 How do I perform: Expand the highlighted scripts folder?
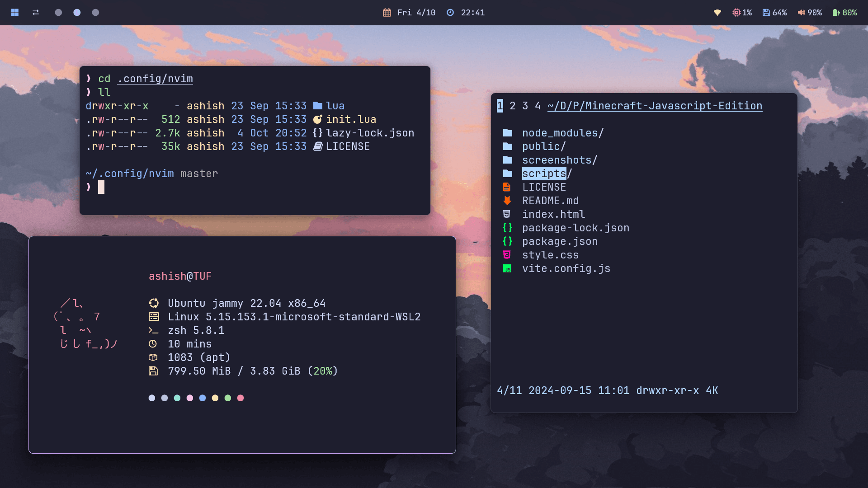(544, 174)
